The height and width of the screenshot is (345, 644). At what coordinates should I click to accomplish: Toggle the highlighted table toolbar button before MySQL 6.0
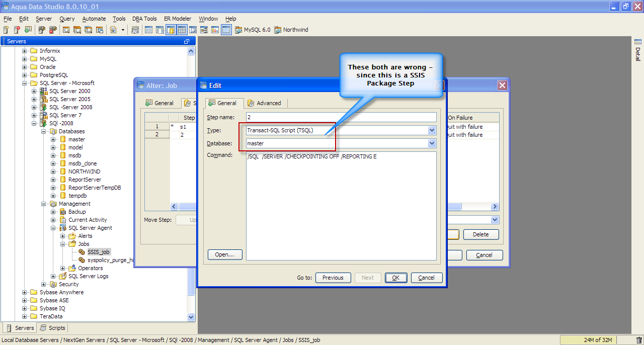point(226,30)
